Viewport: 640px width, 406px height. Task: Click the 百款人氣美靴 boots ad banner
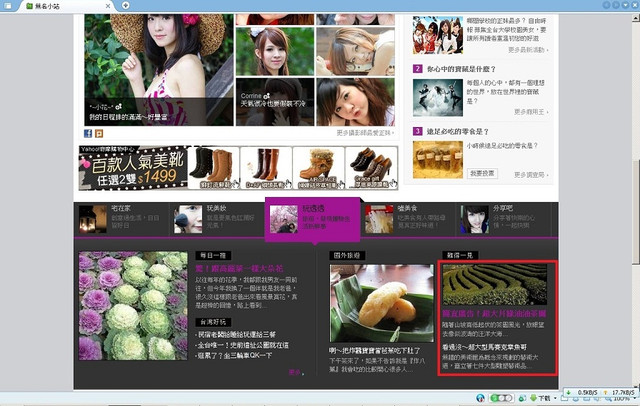coord(133,168)
